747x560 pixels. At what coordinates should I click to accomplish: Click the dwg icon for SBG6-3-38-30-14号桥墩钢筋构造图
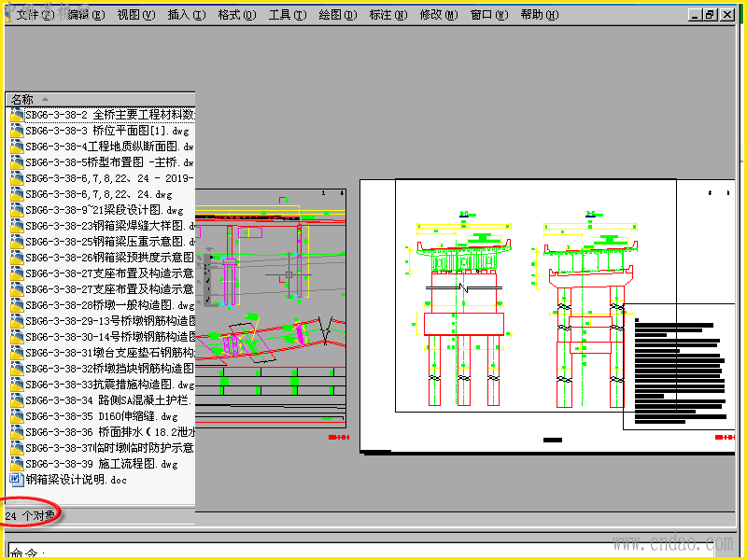click(x=17, y=337)
